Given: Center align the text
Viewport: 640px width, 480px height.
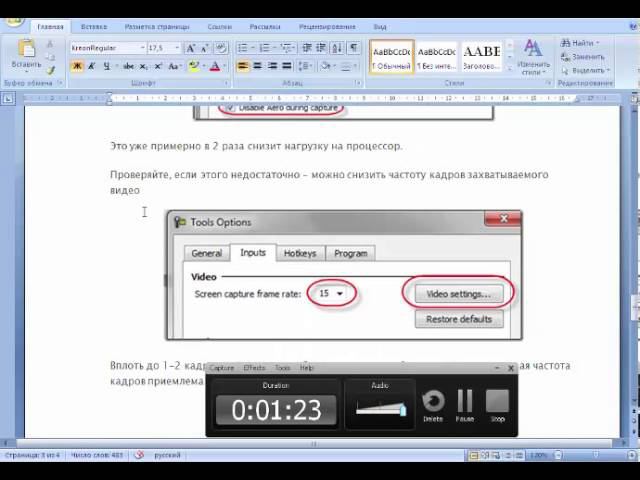Looking at the screenshot, I should 257,66.
